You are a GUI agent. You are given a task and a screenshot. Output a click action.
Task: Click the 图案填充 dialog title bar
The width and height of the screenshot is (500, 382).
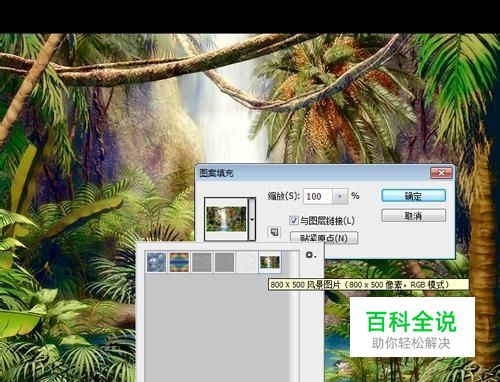tap(325, 173)
